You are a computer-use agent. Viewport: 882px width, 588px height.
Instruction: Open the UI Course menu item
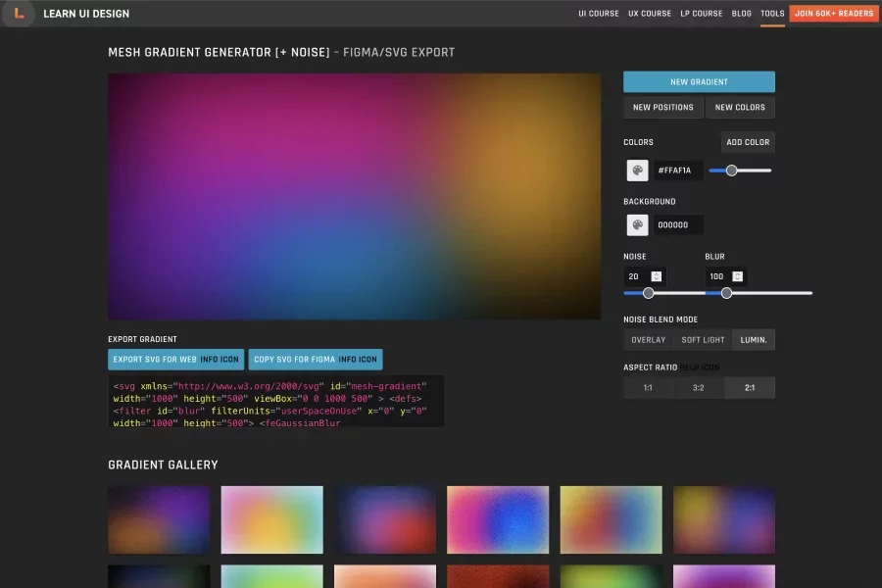pyautogui.click(x=599, y=14)
